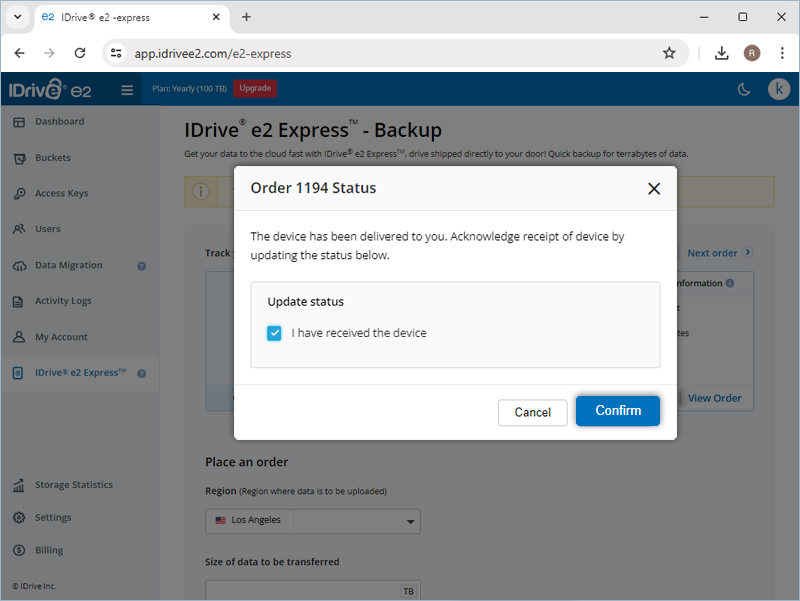The width and height of the screenshot is (800, 601).
Task: Click the yellow notice info icon
Action: [x=201, y=192]
